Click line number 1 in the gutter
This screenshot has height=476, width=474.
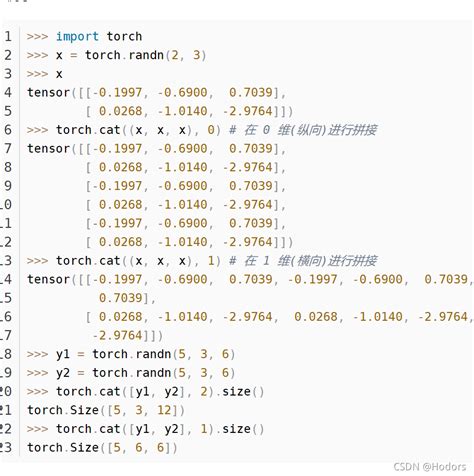[x=8, y=36]
